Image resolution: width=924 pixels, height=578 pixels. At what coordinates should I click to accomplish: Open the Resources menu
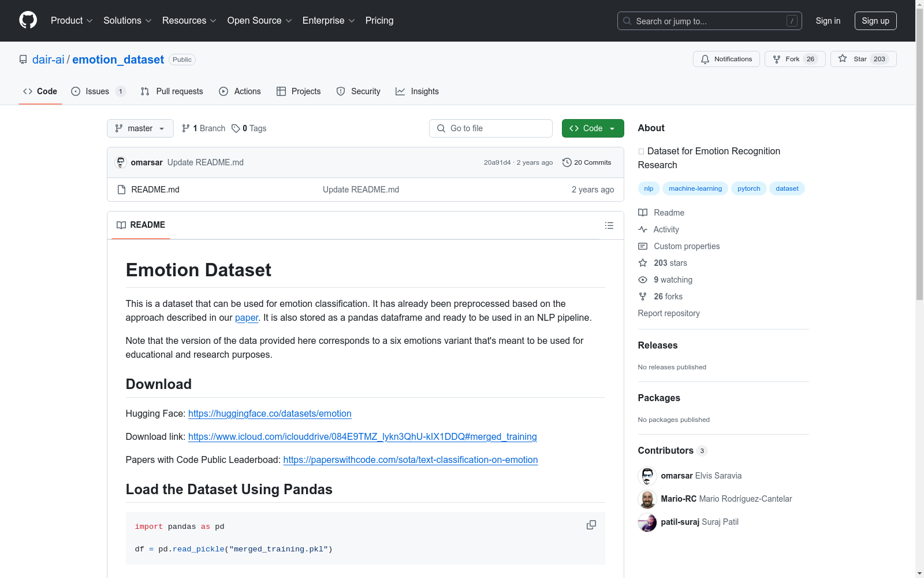point(189,21)
